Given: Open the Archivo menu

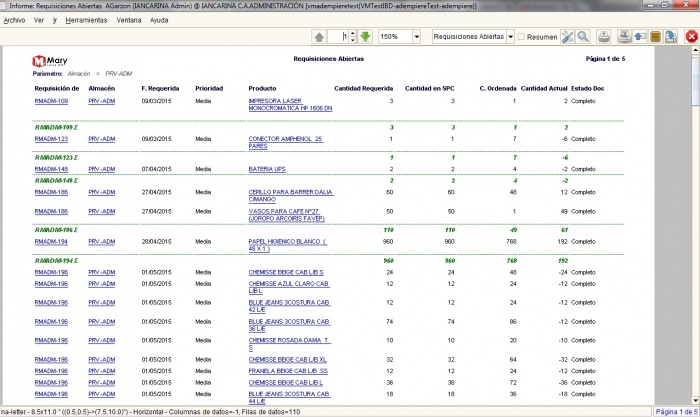Looking at the screenshot, I should tap(14, 20).
